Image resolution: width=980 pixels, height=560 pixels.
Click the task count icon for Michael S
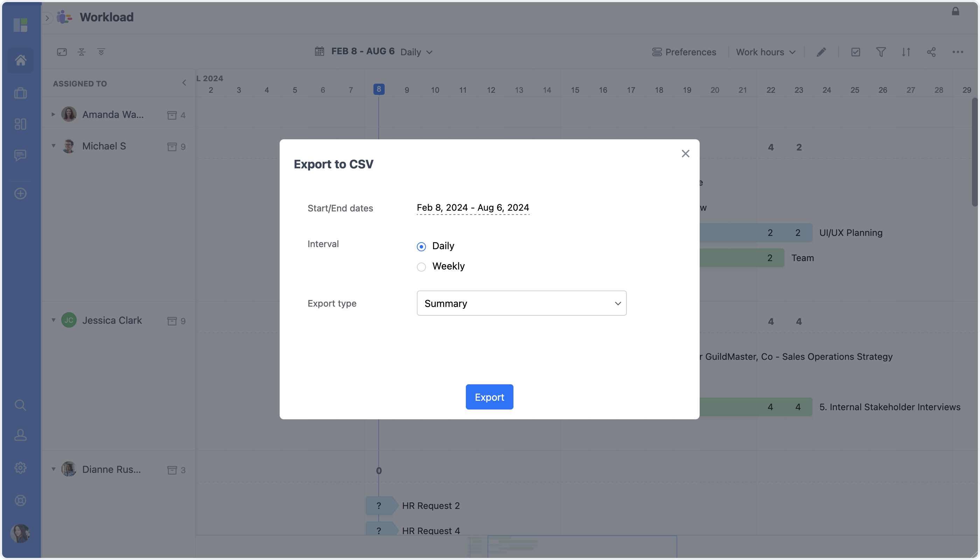click(x=172, y=147)
